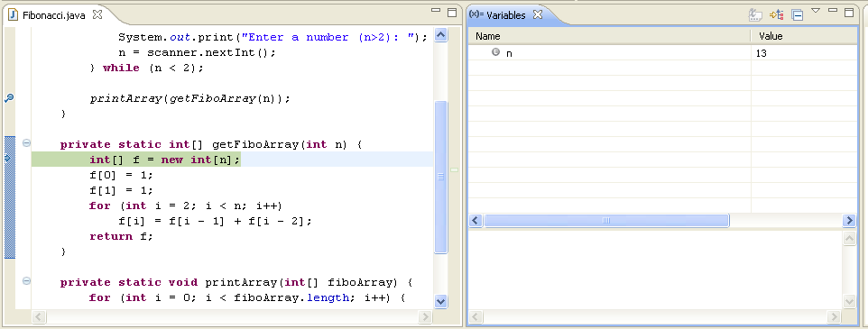Click detail pane scroll right arrow
The height and width of the screenshot is (329, 868).
click(x=836, y=317)
